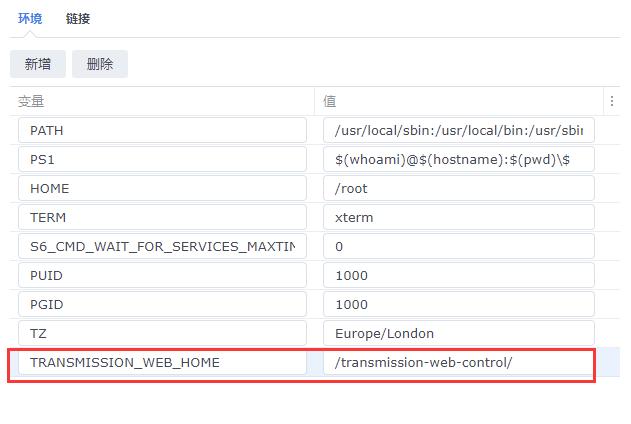631x424 pixels.
Task: Select the S6_CMD_WAIT_FOR_SERVICES variable name field
Action: click(x=162, y=247)
